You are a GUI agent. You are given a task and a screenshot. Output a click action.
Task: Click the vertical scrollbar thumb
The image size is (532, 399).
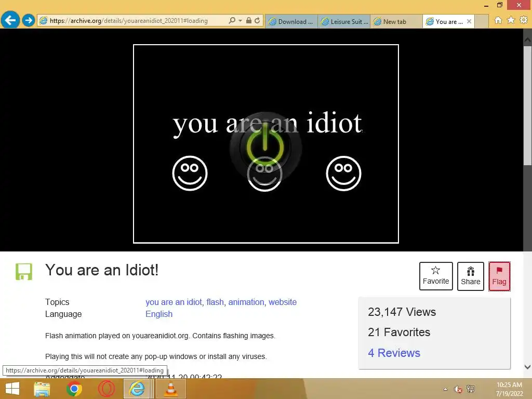pos(528,105)
